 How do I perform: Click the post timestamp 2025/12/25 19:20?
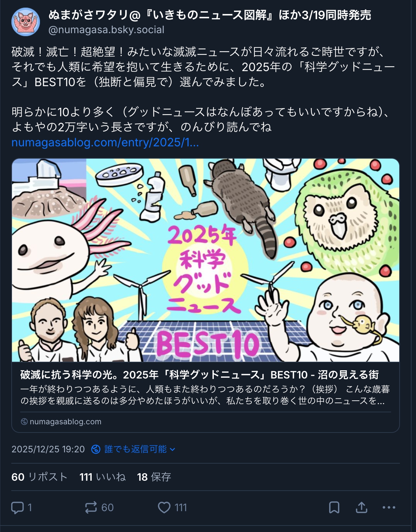coord(48,449)
